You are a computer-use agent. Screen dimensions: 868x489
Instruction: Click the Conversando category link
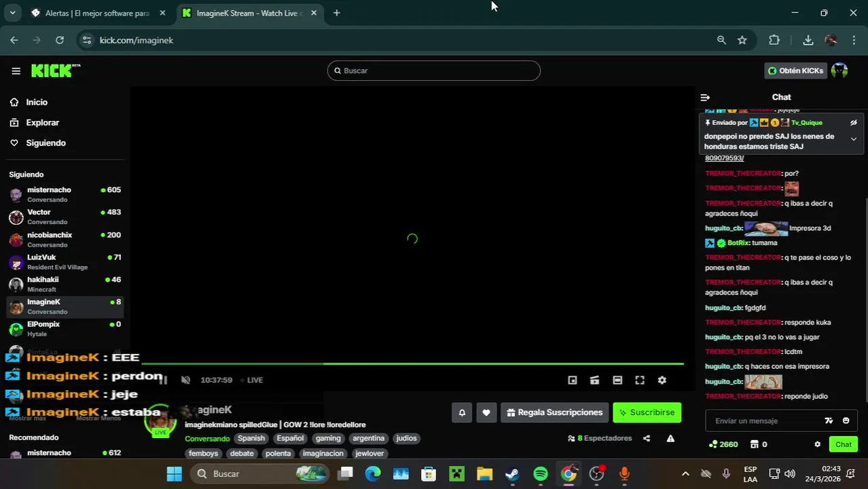click(207, 439)
